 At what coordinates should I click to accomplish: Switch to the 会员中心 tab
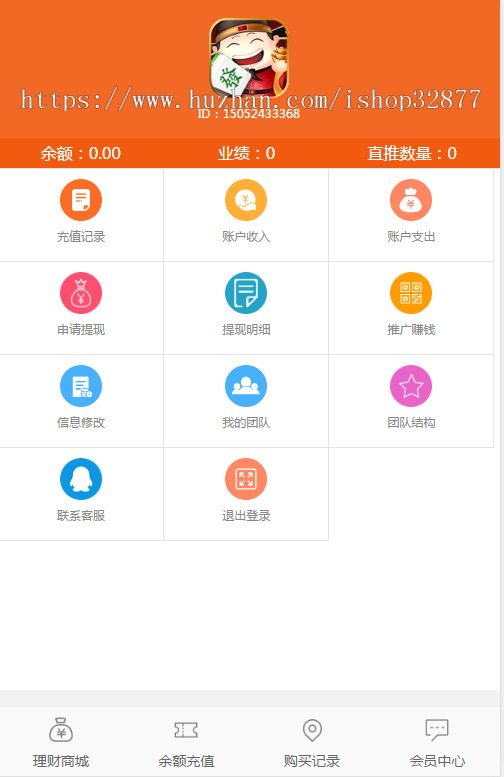coord(437,742)
